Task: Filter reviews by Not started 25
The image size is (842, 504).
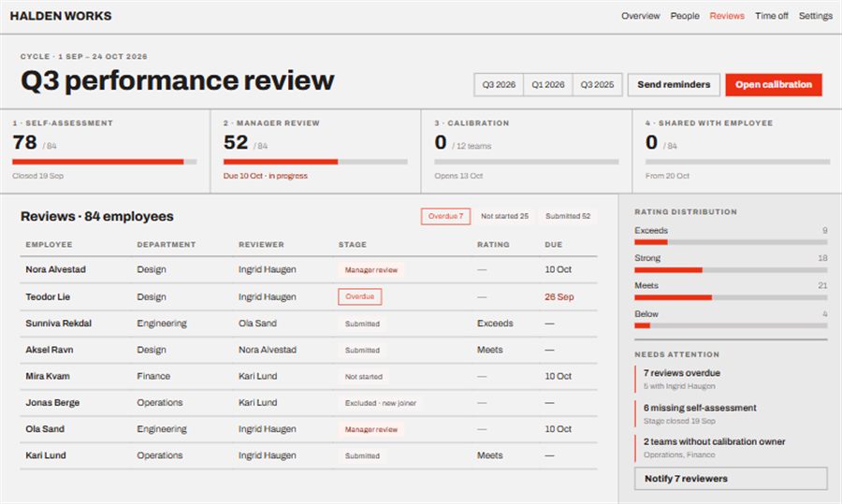Action: (x=504, y=216)
